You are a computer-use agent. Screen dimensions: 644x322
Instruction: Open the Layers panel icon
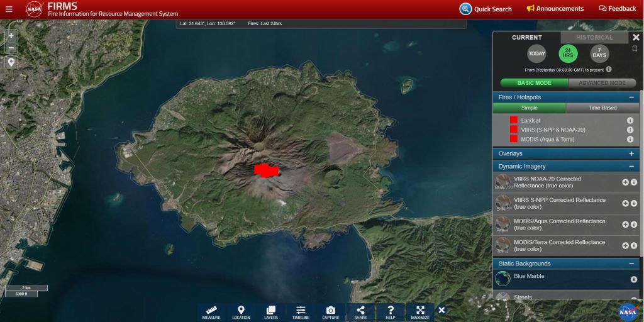271,312
